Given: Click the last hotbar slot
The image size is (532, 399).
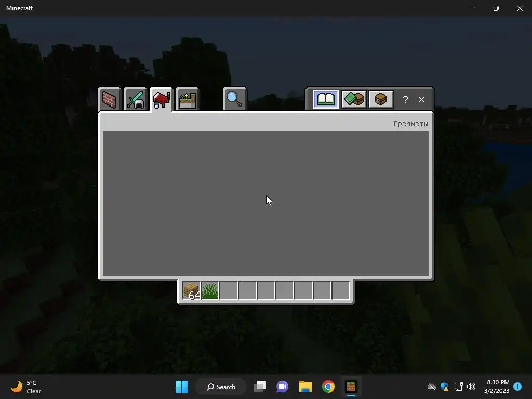Looking at the screenshot, I should coord(341,291).
